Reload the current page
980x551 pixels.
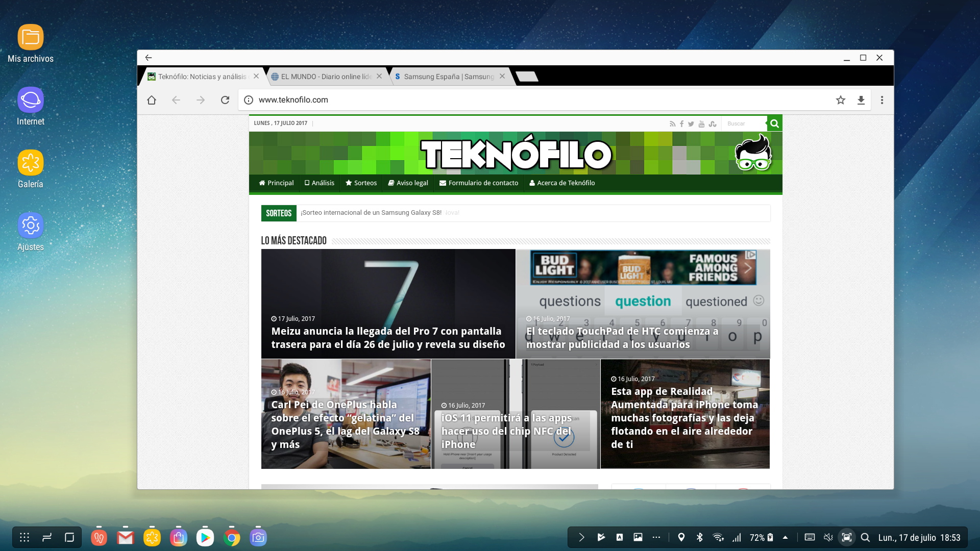pos(225,100)
